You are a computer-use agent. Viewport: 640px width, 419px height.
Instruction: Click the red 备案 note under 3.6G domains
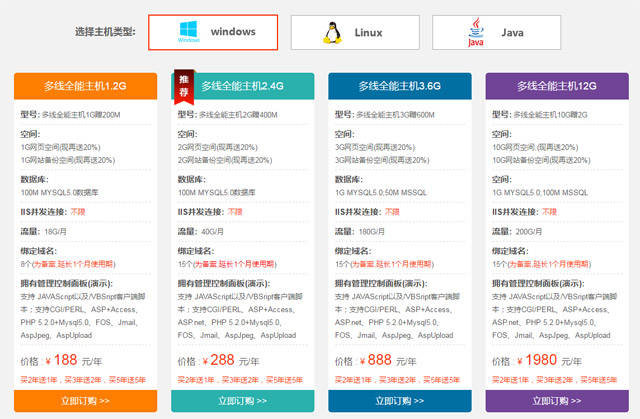point(392,264)
